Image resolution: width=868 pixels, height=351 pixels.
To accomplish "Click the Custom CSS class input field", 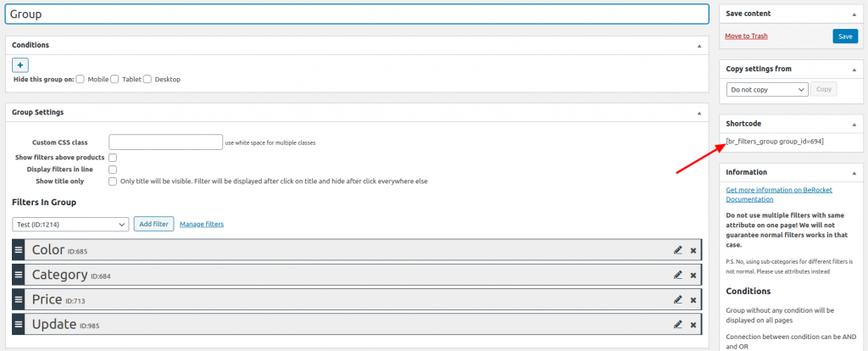I will coord(166,142).
